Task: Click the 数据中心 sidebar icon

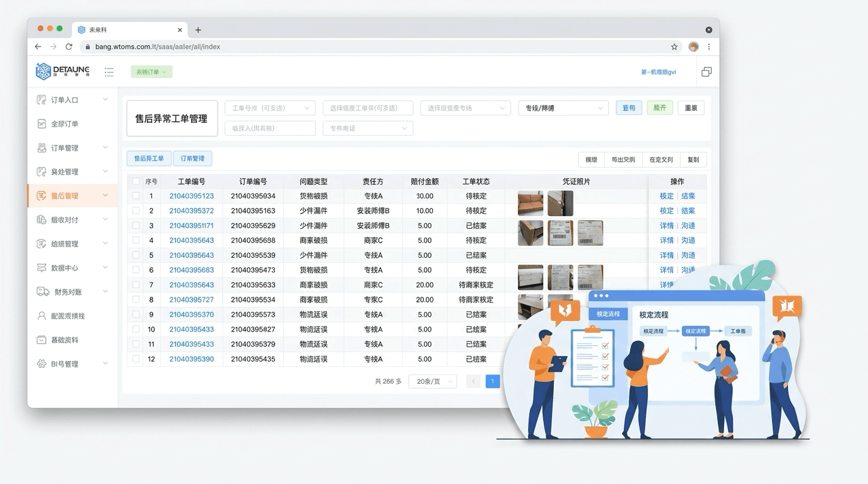Action: pyautogui.click(x=42, y=268)
